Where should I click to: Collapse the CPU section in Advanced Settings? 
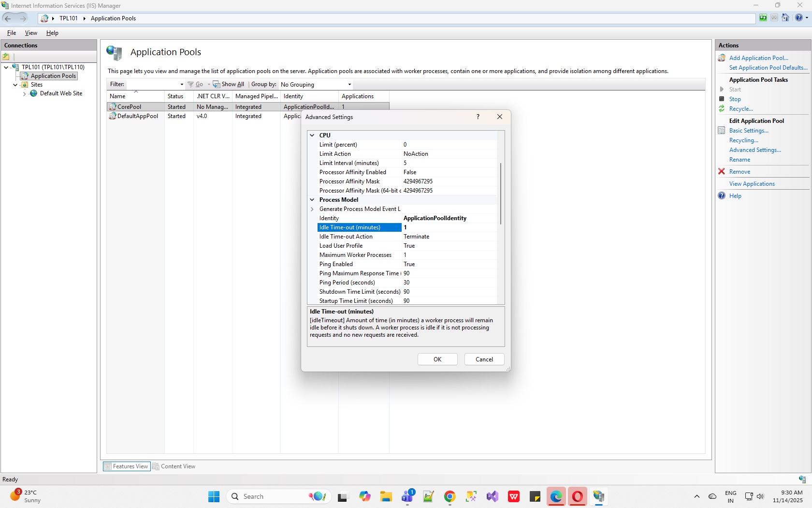312,135
